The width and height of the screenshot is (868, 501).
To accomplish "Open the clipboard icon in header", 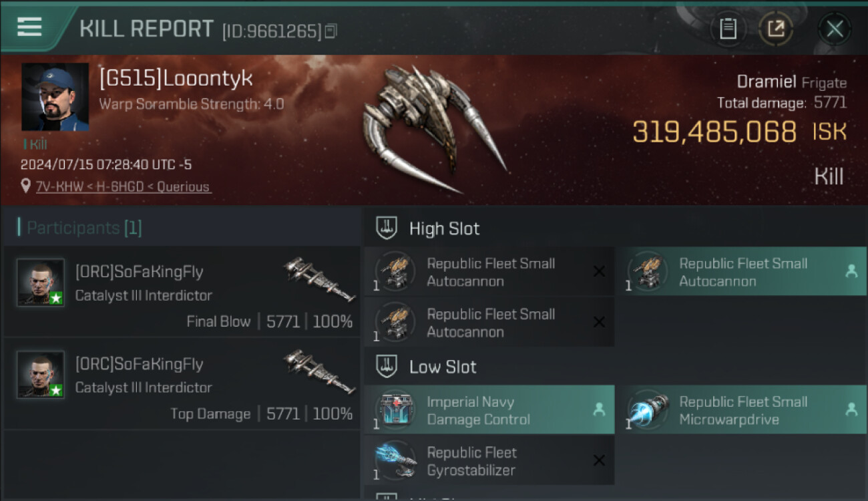I will click(728, 29).
